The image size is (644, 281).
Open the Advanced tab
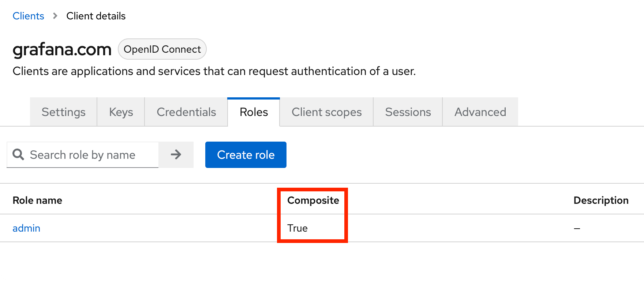[480, 112]
